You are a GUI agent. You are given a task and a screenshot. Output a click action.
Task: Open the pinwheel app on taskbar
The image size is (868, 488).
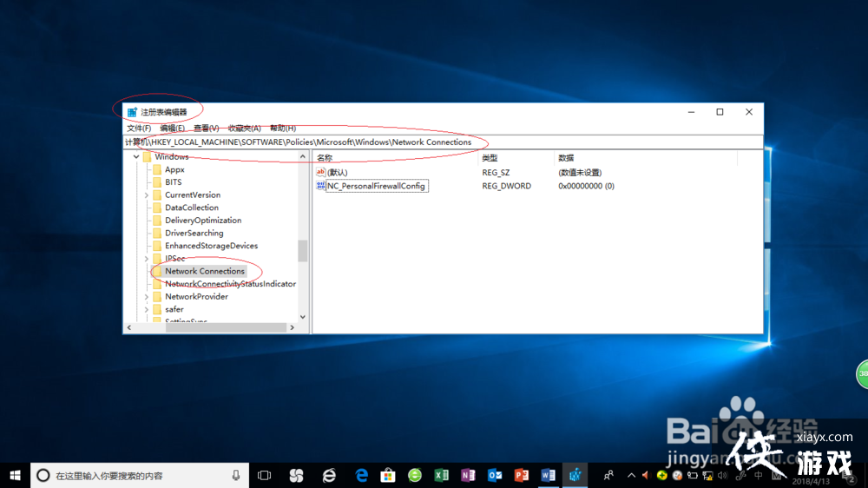(x=297, y=475)
